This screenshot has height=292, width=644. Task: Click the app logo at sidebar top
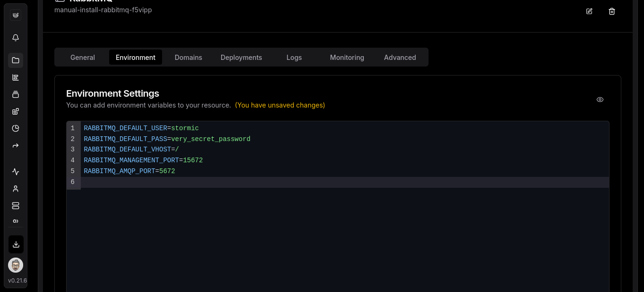point(16,15)
